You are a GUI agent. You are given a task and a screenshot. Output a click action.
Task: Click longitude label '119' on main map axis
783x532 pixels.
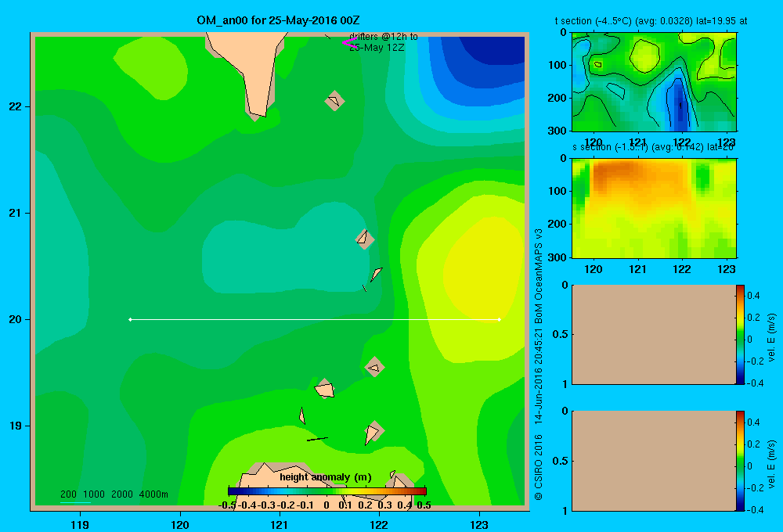pos(80,524)
